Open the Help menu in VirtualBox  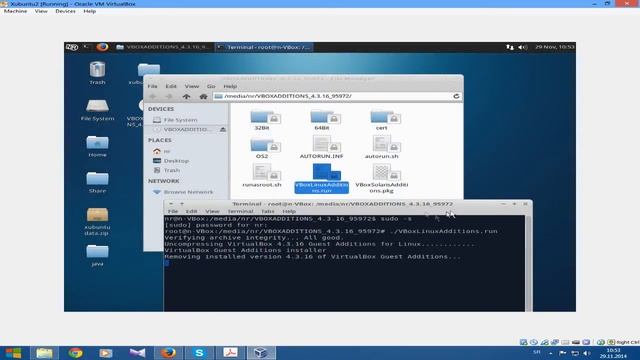coord(89,11)
